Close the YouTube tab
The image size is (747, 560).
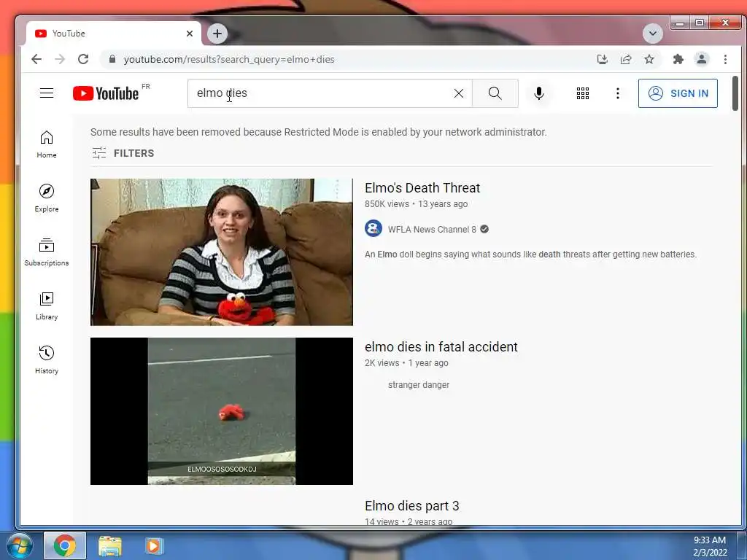point(190,34)
